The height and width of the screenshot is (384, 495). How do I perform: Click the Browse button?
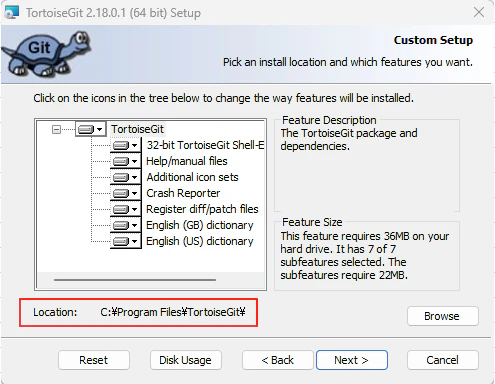pos(443,316)
